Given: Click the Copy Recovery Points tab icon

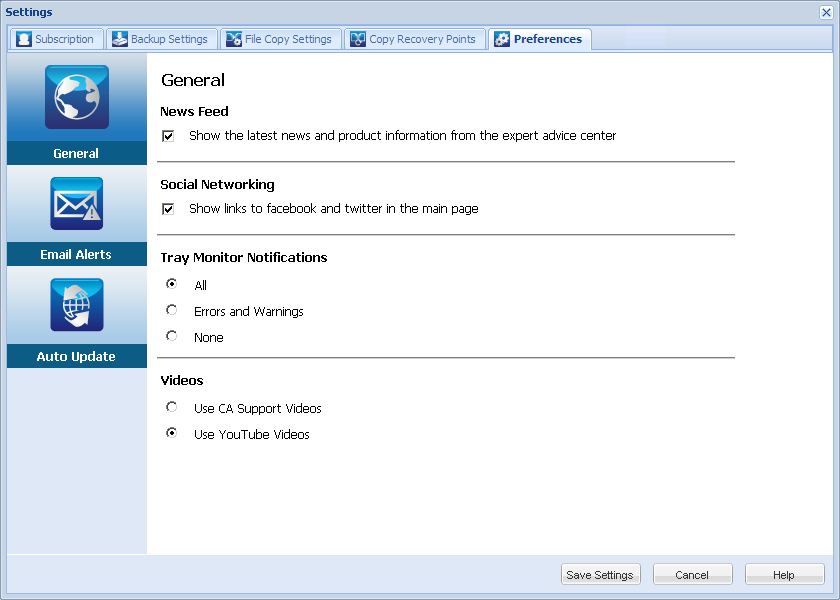Looking at the screenshot, I should point(357,38).
